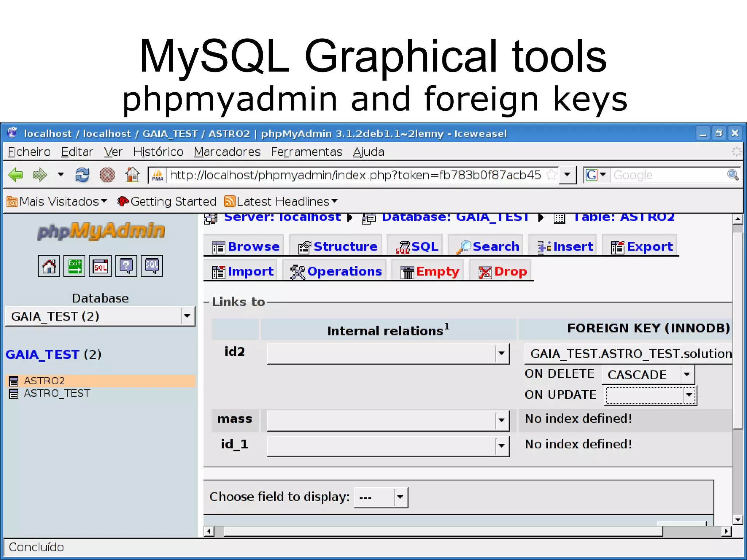The height and width of the screenshot is (560, 747).
Task: Open the Ajuda menu
Action: (368, 152)
